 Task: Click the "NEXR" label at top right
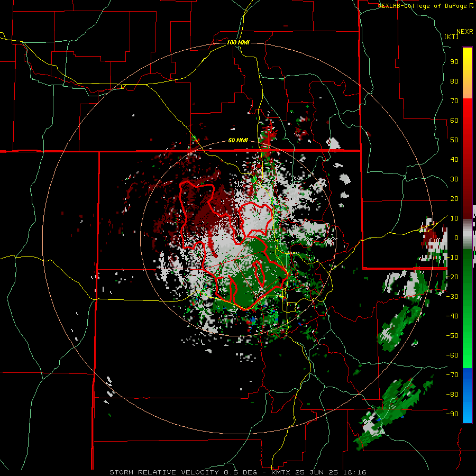point(465,32)
